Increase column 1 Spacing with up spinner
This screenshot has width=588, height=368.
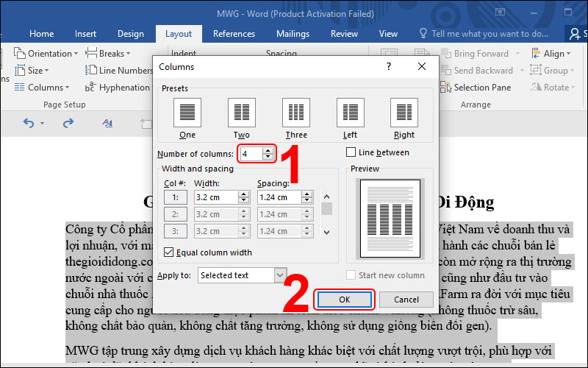pos(307,194)
